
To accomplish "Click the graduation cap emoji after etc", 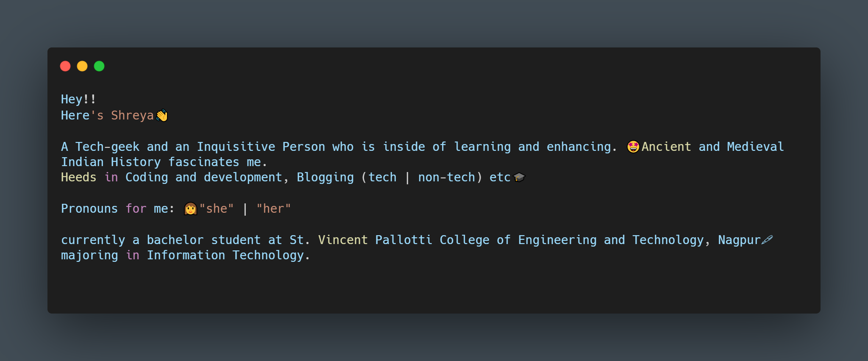I will pos(519,177).
